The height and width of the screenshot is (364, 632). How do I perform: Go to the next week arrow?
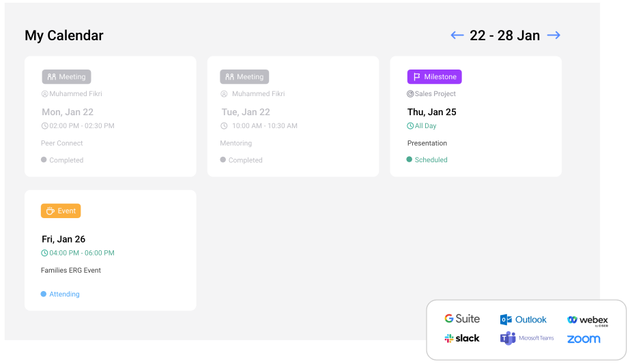coord(554,35)
